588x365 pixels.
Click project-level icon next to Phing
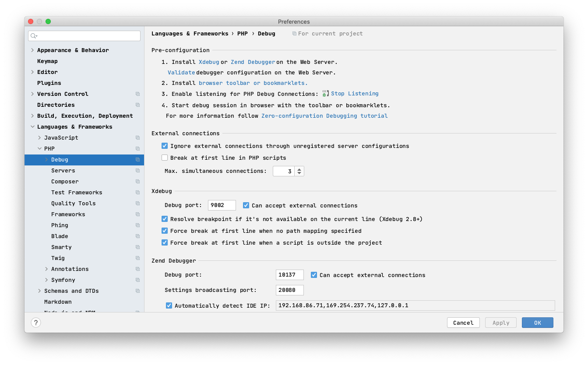(137, 225)
